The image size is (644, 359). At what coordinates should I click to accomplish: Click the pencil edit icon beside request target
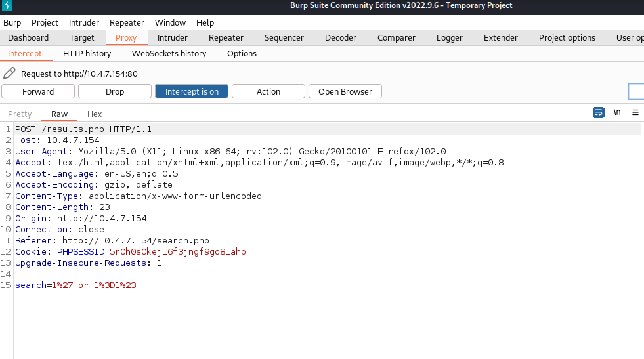click(x=9, y=74)
